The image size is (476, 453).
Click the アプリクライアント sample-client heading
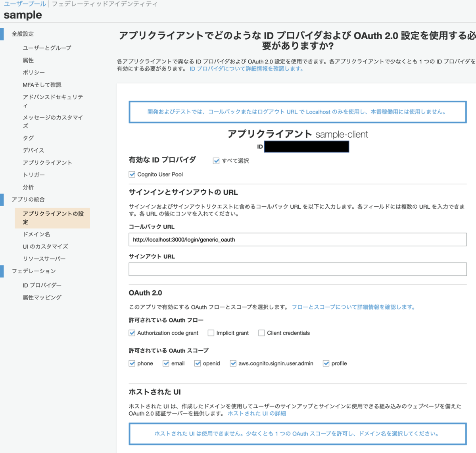tap(297, 134)
